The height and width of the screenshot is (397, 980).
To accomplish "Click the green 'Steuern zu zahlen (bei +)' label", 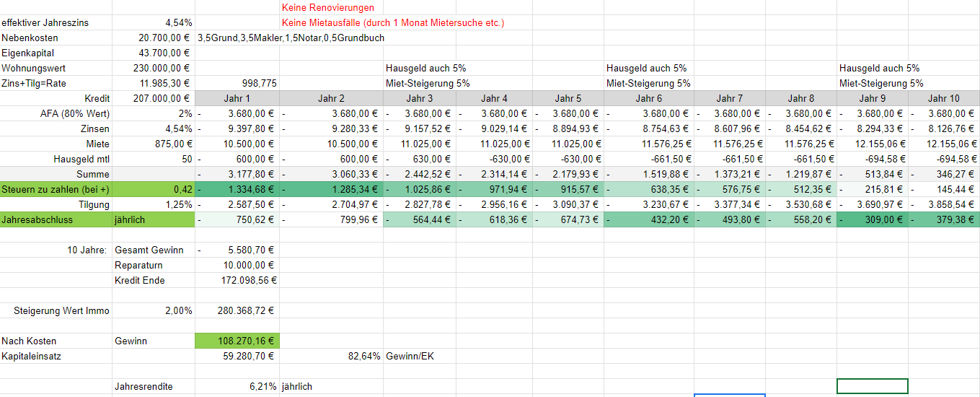I will click(x=56, y=189).
